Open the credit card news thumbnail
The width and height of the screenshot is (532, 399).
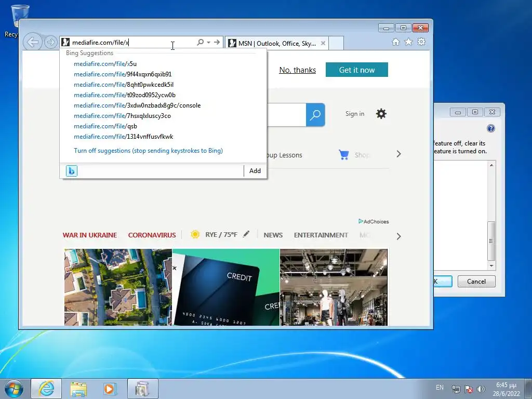click(226, 287)
